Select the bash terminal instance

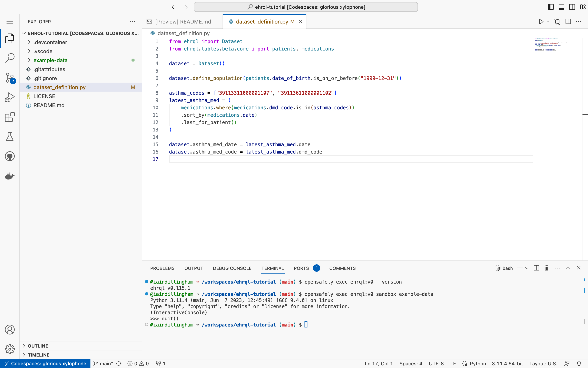tap(504, 268)
